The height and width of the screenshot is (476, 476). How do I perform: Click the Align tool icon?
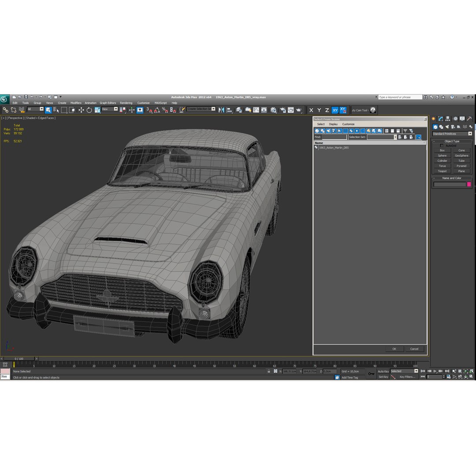point(230,110)
